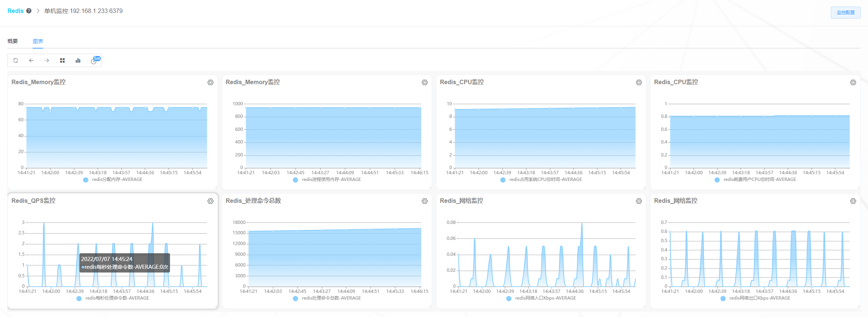
Task: Open settings gear of redis占用系统CPU总时间 panel
Action: click(639, 82)
